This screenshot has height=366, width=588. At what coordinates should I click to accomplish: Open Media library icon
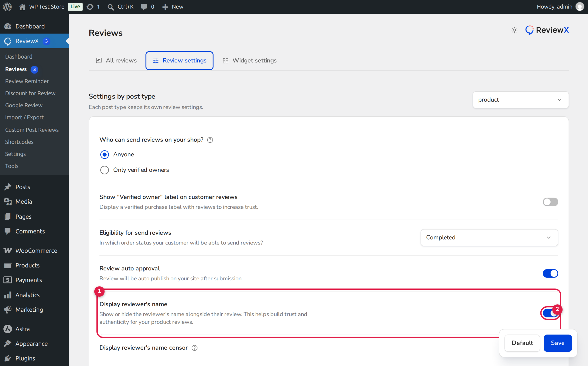click(8, 201)
